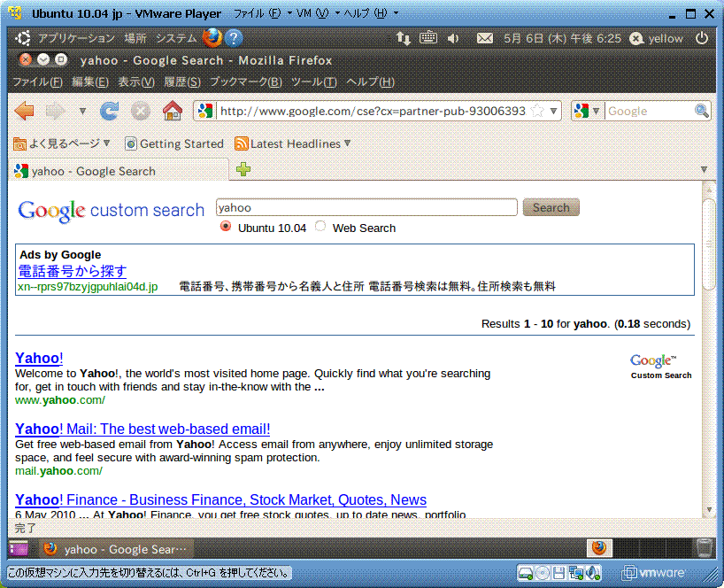Click the show desktop icon in the bottom panel

tap(19, 548)
